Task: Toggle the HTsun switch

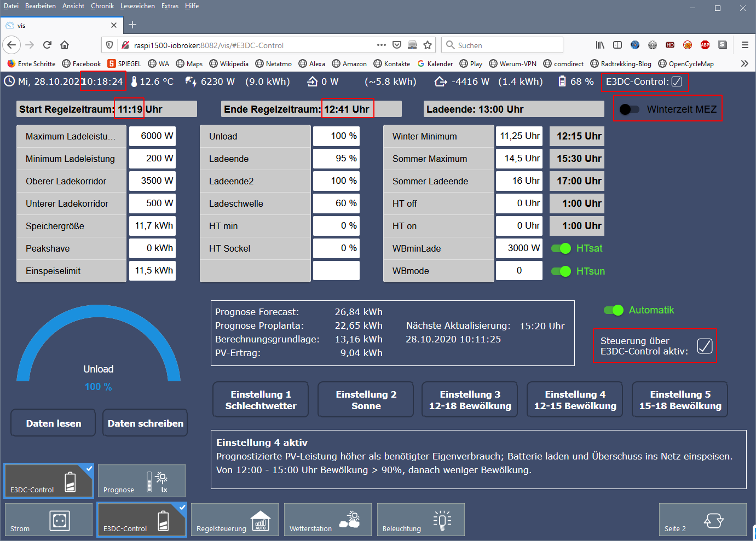Action: click(561, 271)
